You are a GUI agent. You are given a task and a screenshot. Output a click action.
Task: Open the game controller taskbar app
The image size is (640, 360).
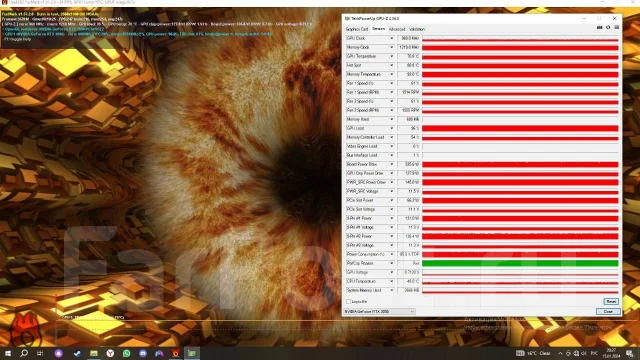coord(159,353)
